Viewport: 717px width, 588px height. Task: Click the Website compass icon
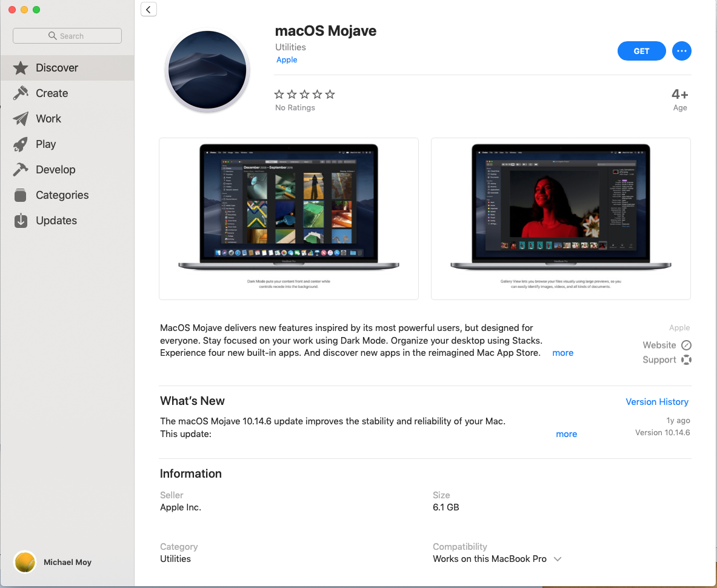[x=686, y=345]
